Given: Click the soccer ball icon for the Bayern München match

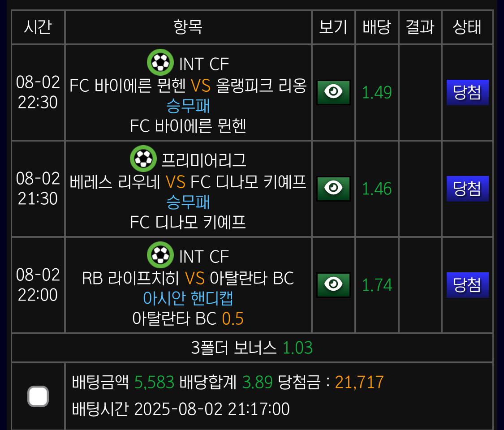Looking at the screenshot, I should click(x=160, y=62).
